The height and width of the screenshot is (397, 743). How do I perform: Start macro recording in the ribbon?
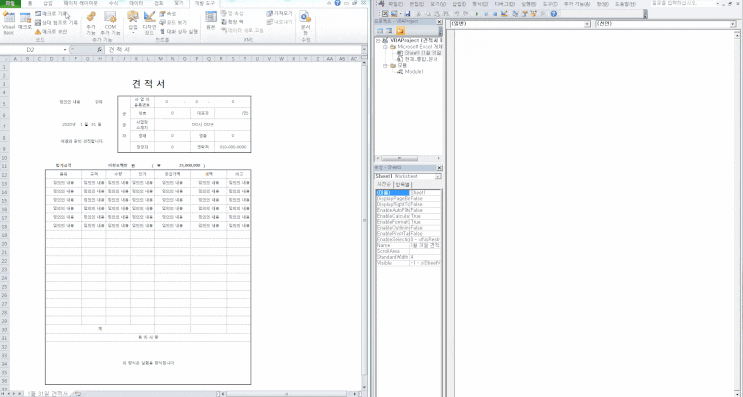(x=51, y=14)
